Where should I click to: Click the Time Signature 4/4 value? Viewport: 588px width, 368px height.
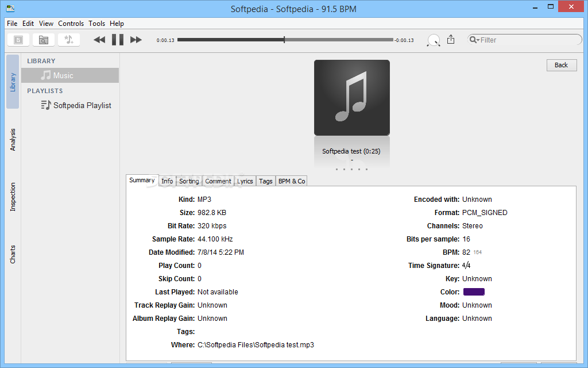point(466,266)
